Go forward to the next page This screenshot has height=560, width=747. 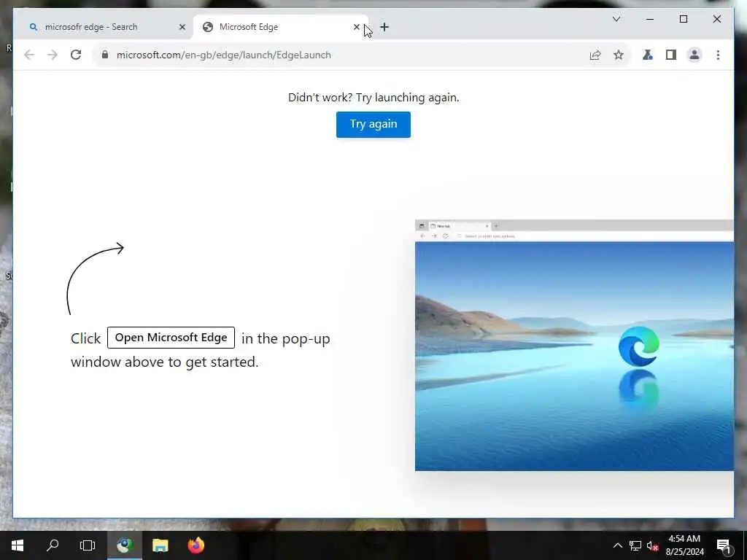pyautogui.click(x=53, y=55)
